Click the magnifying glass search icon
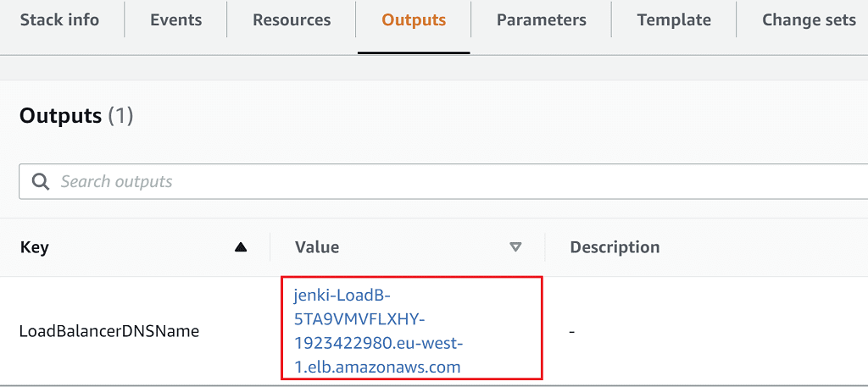Viewport: 868px width, 387px height. [40, 181]
